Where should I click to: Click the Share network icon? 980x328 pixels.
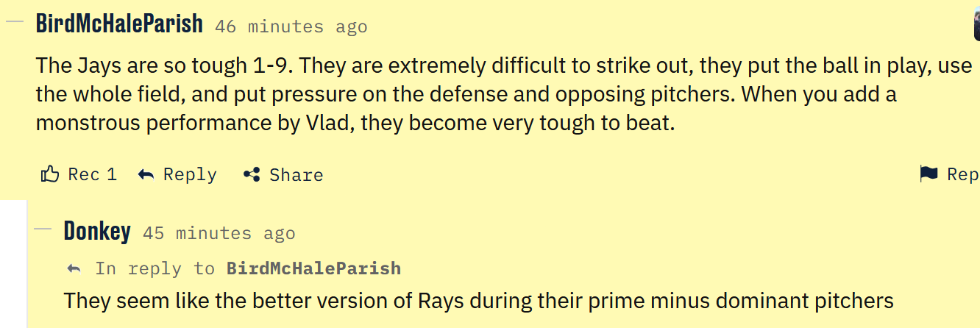[252, 174]
